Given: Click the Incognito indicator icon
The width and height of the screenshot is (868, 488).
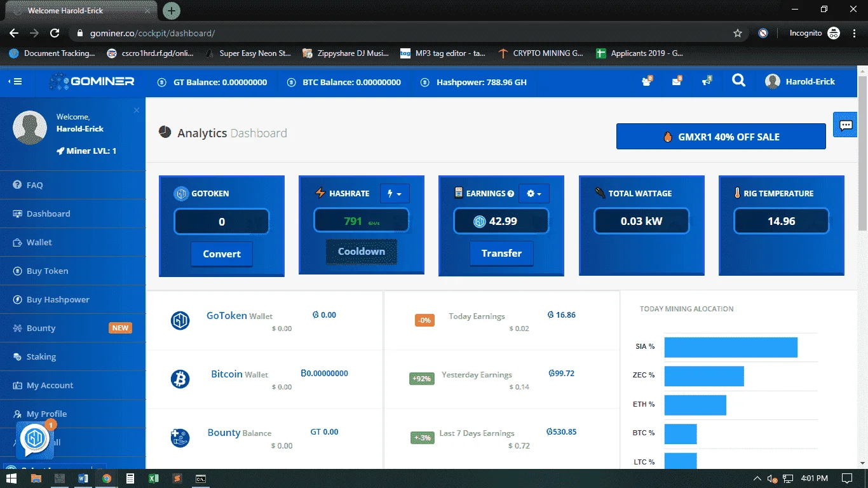Looking at the screenshot, I should tap(834, 33).
